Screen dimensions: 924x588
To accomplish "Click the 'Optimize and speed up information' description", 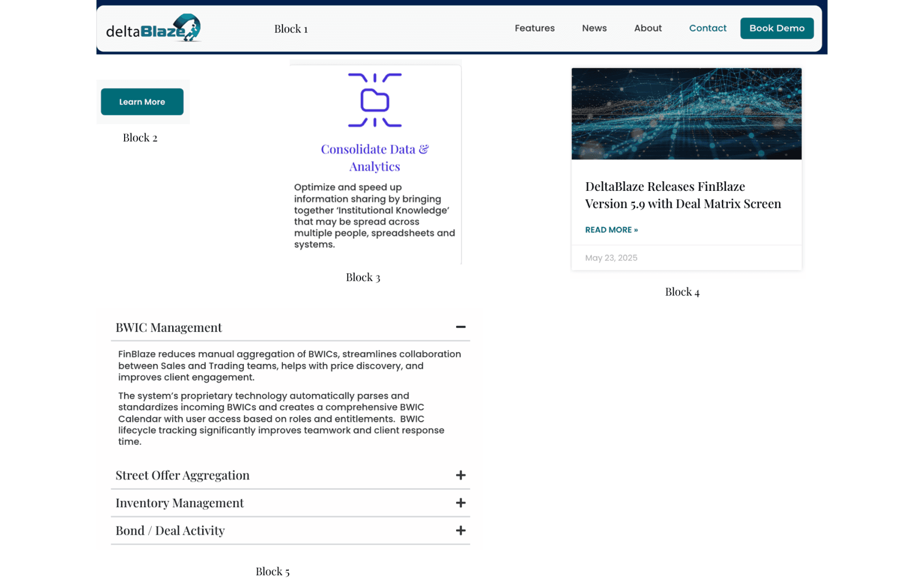I will pos(374,216).
